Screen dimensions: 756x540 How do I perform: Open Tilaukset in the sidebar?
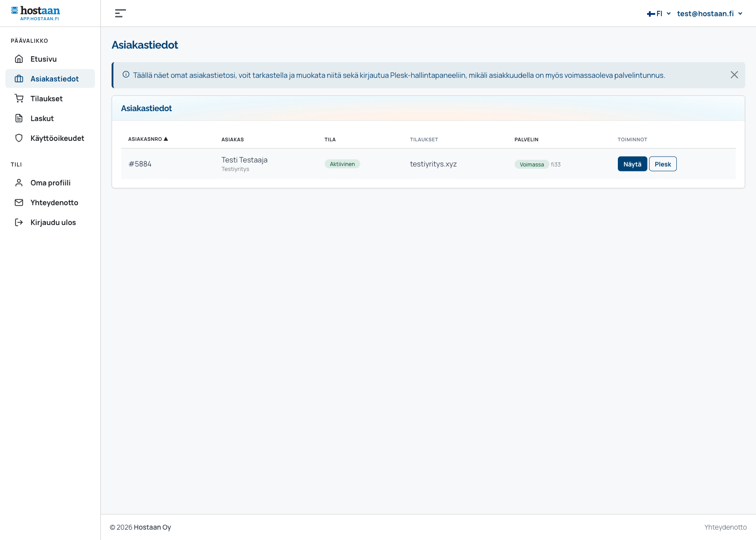click(x=50, y=99)
